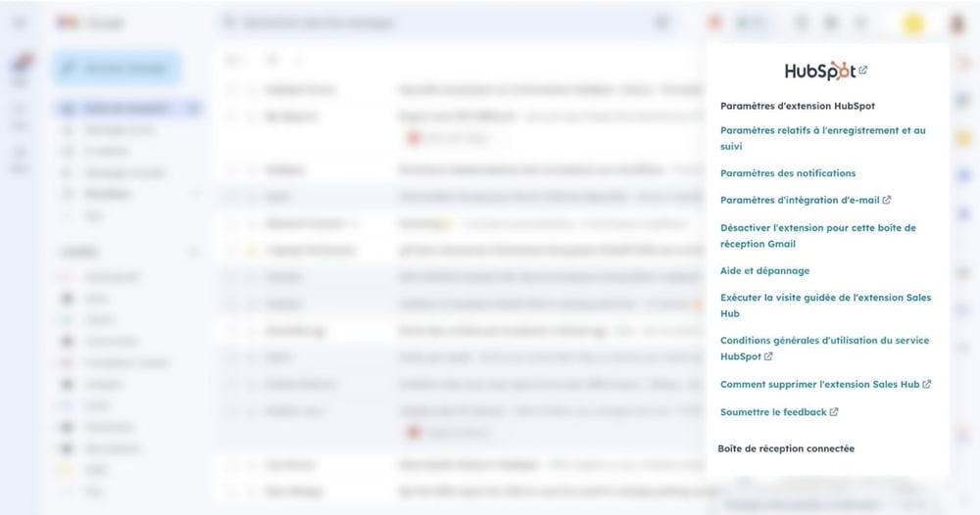Click the blurred Gmail compose button

(x=118, y=68)
